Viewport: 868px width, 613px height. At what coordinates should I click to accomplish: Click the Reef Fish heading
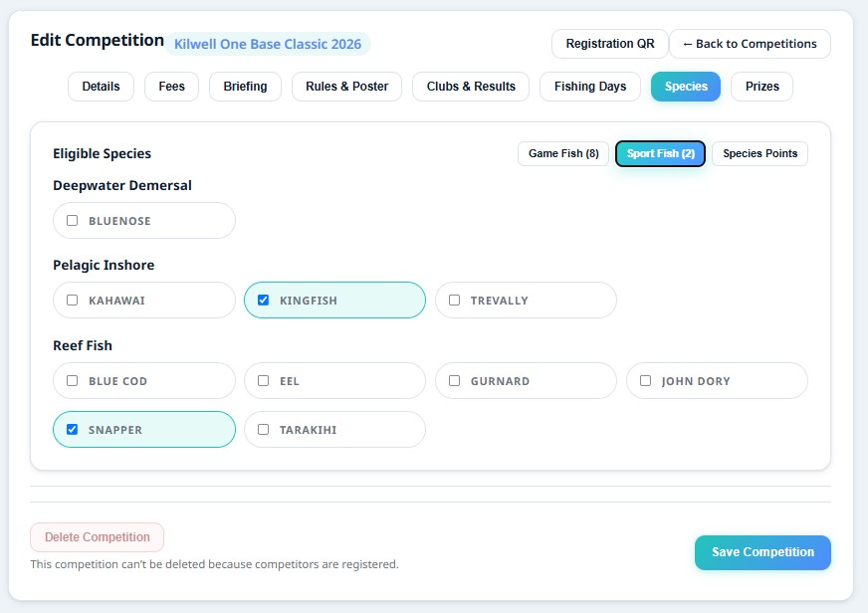tap(83, 345)
